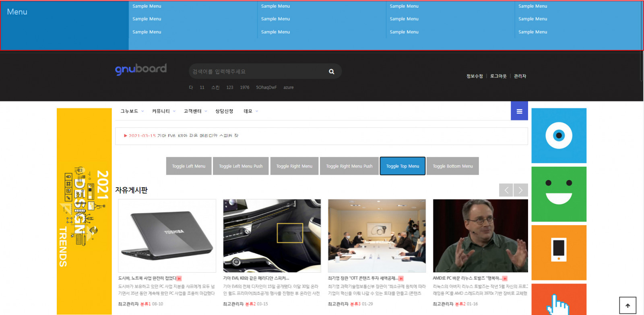Click the scroll-to-top arrow button
The height and width of the screenshot is (315, 644).
click(627, 305)
